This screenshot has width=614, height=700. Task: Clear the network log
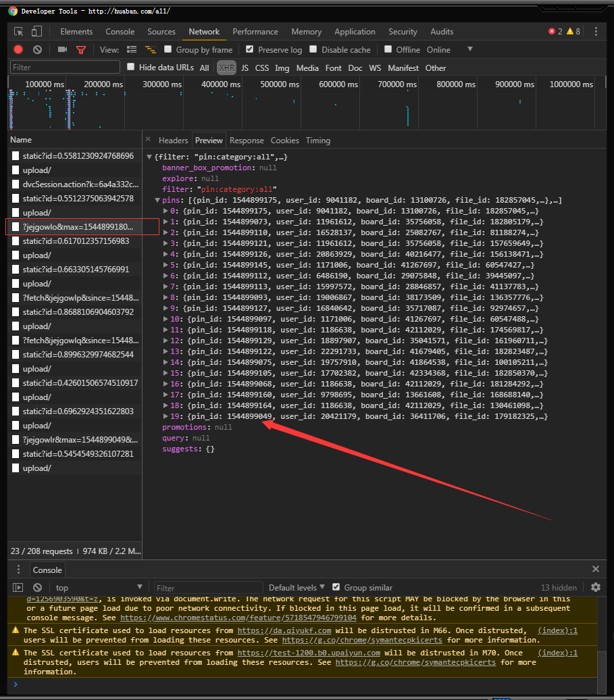(37, 49)
